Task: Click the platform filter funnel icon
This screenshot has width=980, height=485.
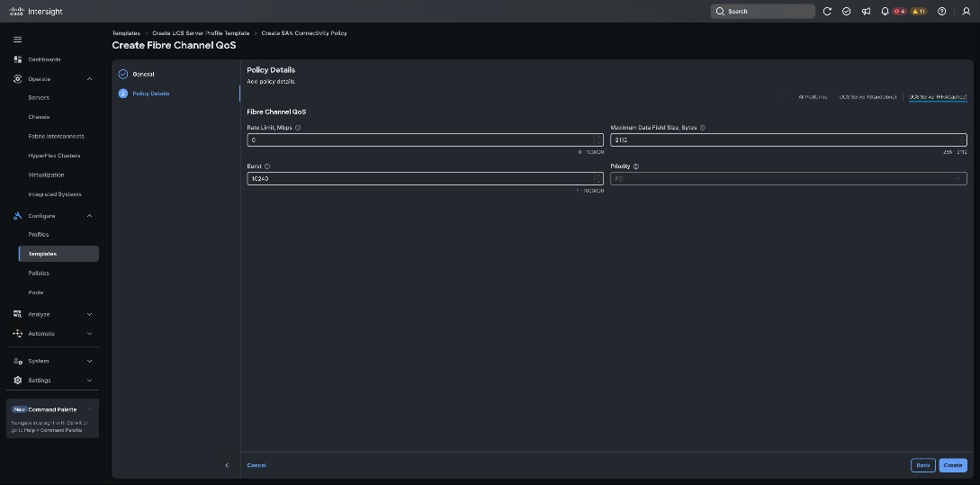Action: [783, 97]
